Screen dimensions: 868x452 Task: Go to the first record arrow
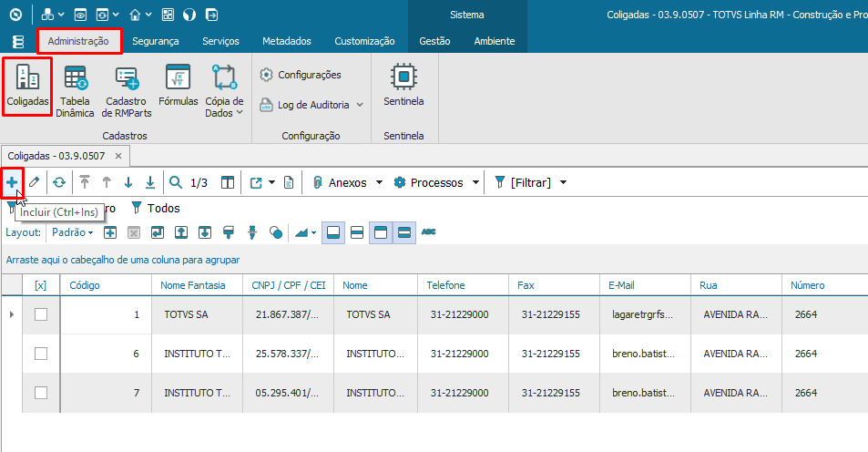[85, 182]
